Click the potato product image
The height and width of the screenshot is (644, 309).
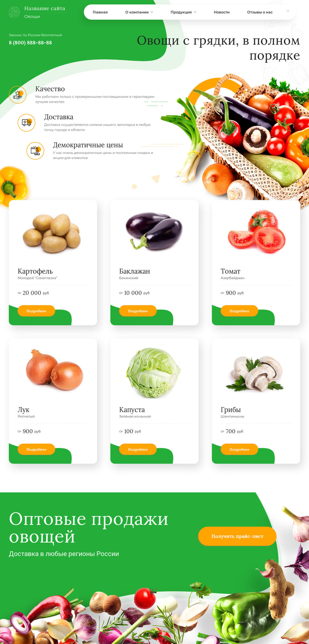point(51,233)
